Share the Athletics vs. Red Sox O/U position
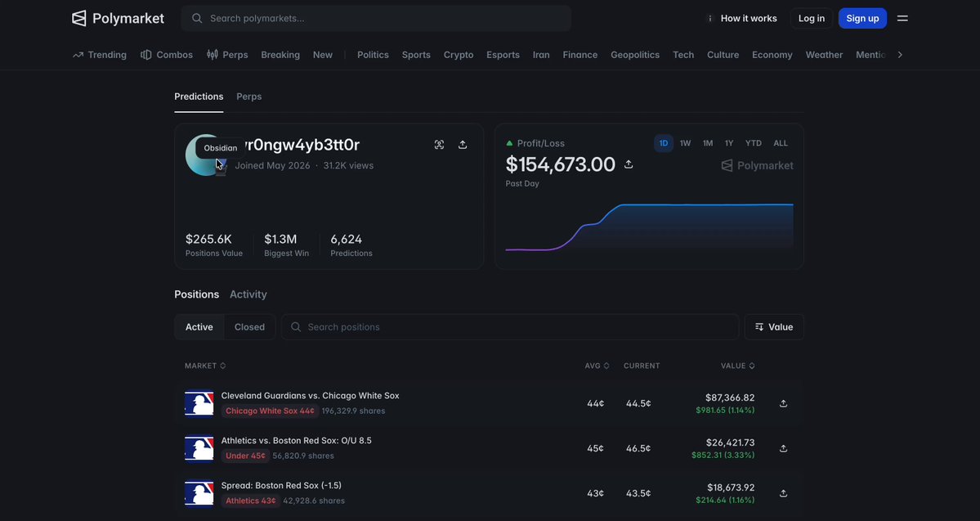This screenshot has width=980, height=521. [783, 448]
